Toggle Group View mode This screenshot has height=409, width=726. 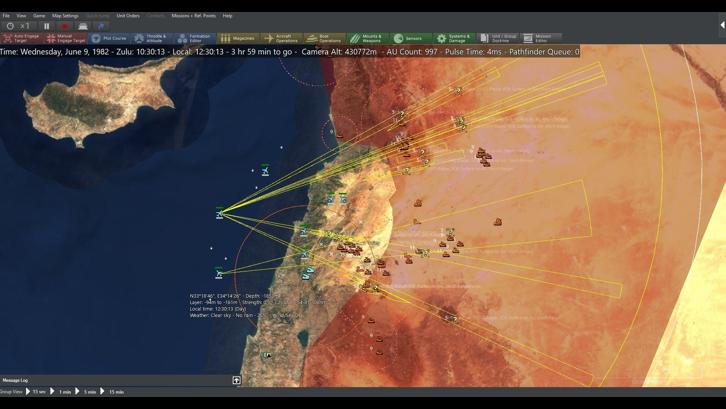[x=11, y=392]
